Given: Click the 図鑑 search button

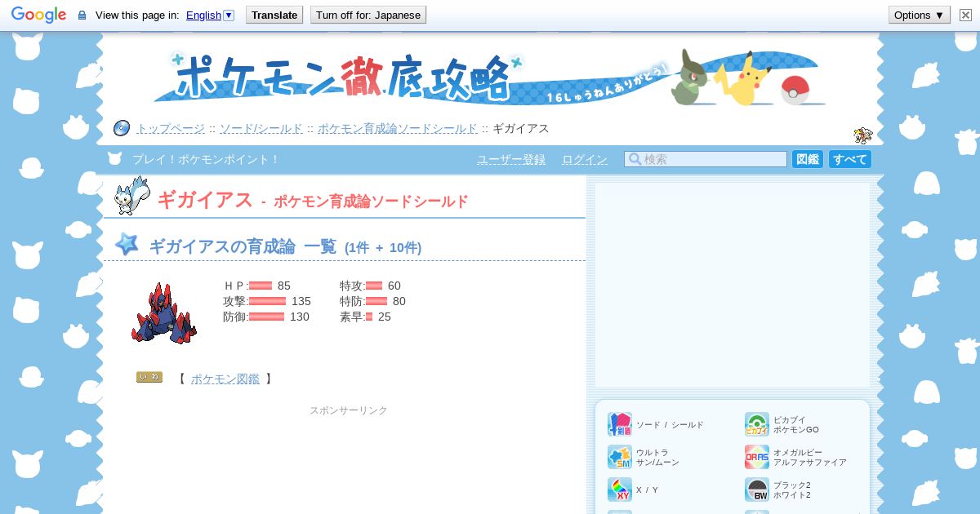Looking at the screenshot, I should point(808,159).
